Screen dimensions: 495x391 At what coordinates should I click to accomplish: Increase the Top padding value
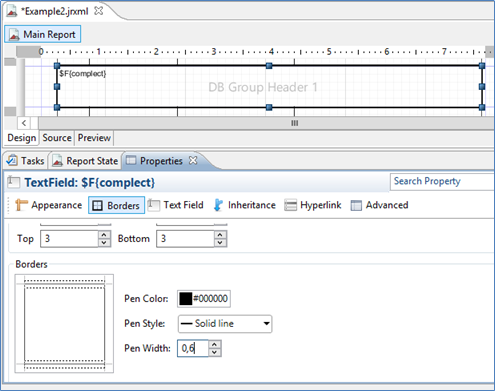[104, 235]
